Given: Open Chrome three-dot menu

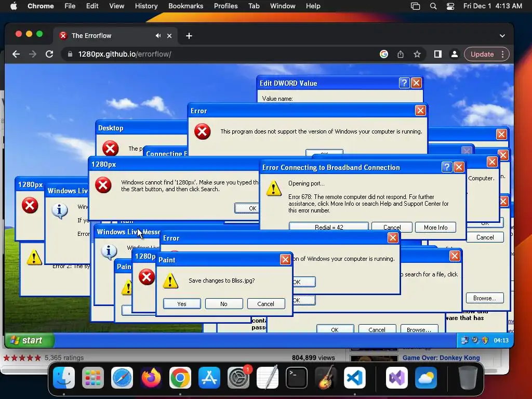Looking at the screenshot, I should [x=503, y=54].
